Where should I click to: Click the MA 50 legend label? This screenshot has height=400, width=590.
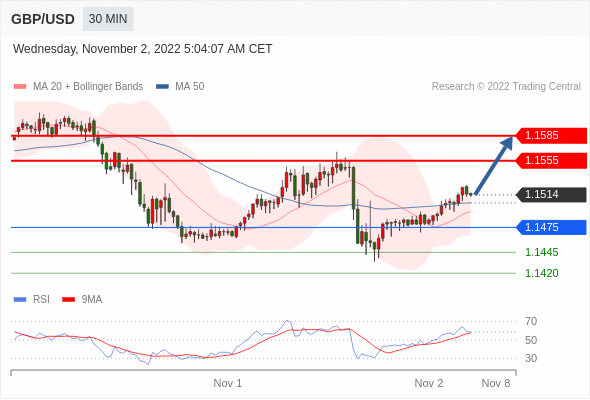pos(190,87)
